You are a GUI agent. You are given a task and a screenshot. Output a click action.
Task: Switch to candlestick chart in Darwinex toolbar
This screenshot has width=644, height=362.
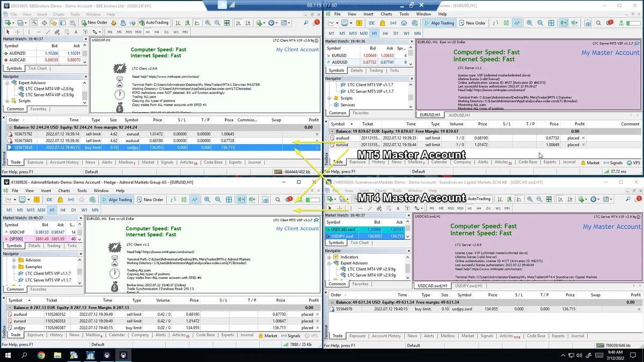(506, 23)
